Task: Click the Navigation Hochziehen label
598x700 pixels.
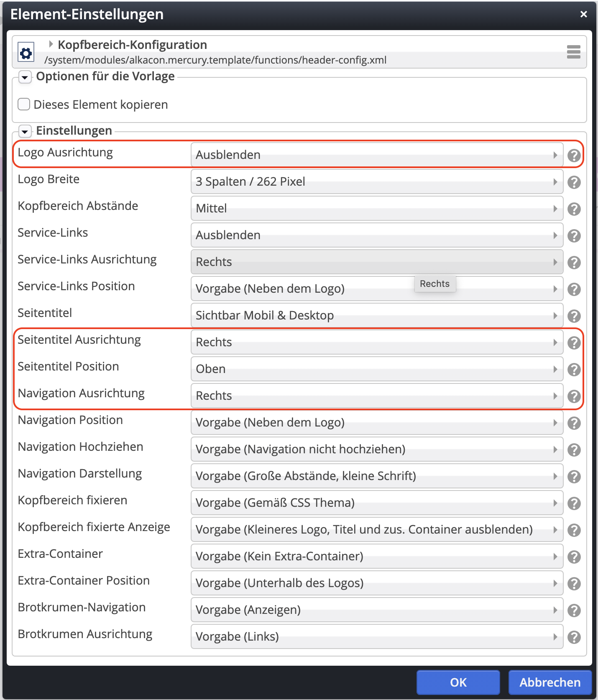Action: point(80,447)
